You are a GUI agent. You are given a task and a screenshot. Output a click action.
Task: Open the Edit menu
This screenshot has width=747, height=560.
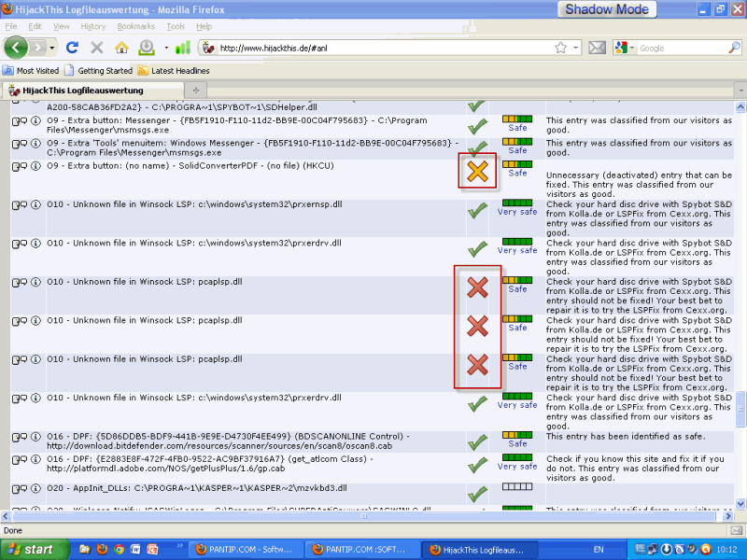click(35, 26)
